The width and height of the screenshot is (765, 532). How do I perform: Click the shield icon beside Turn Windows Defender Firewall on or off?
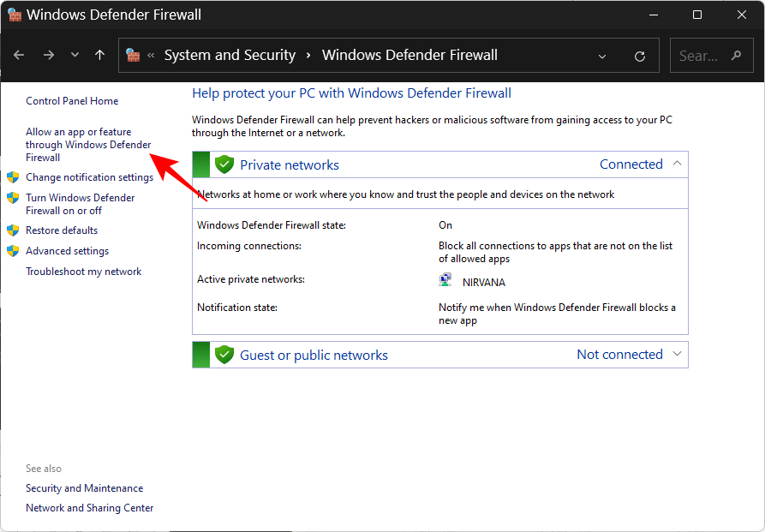point(12,198)
